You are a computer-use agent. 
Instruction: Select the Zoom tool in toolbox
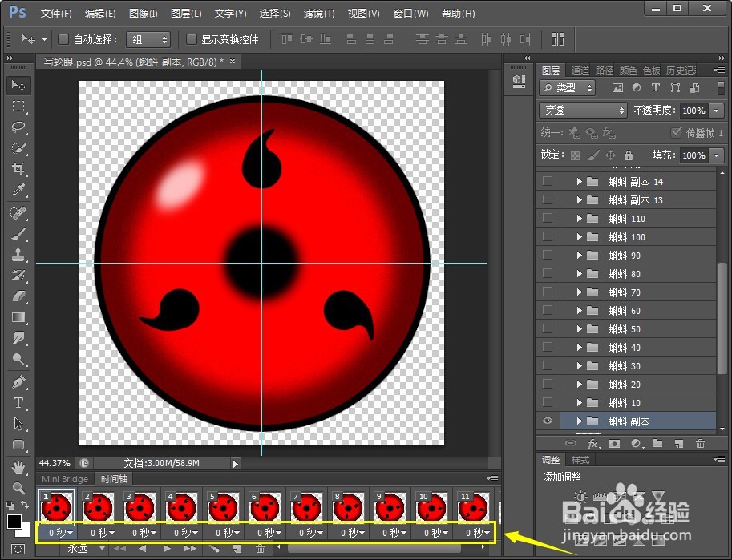click(x=18, y=488)
